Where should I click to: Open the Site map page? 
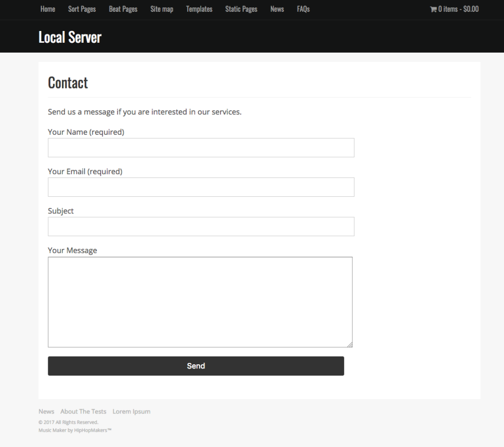pos(161,9)
